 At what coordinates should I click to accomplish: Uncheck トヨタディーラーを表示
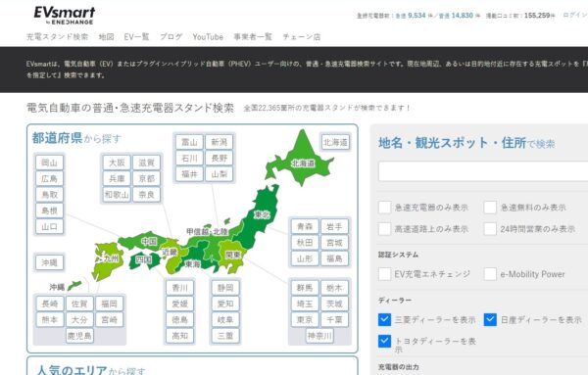pos(385,341)
